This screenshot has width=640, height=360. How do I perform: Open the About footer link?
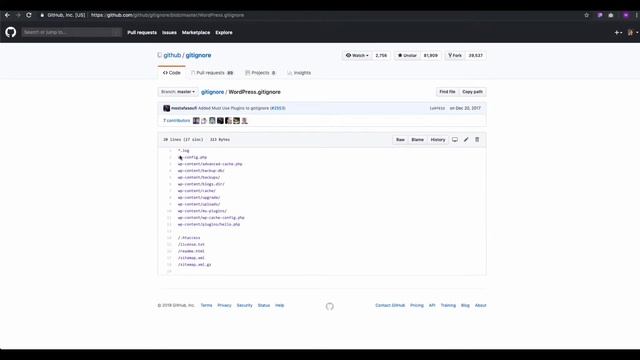[x=480, y=305]
